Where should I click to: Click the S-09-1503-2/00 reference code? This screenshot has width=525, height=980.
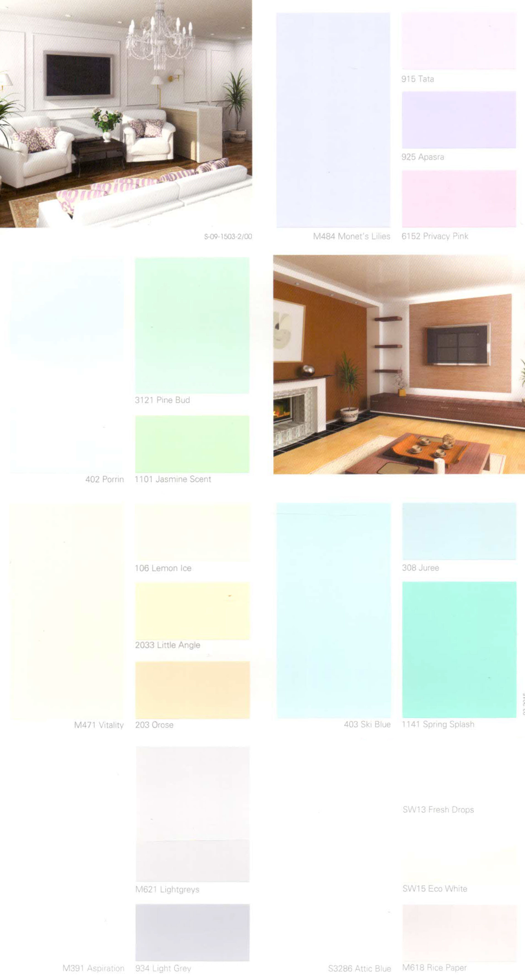[228, 237]
